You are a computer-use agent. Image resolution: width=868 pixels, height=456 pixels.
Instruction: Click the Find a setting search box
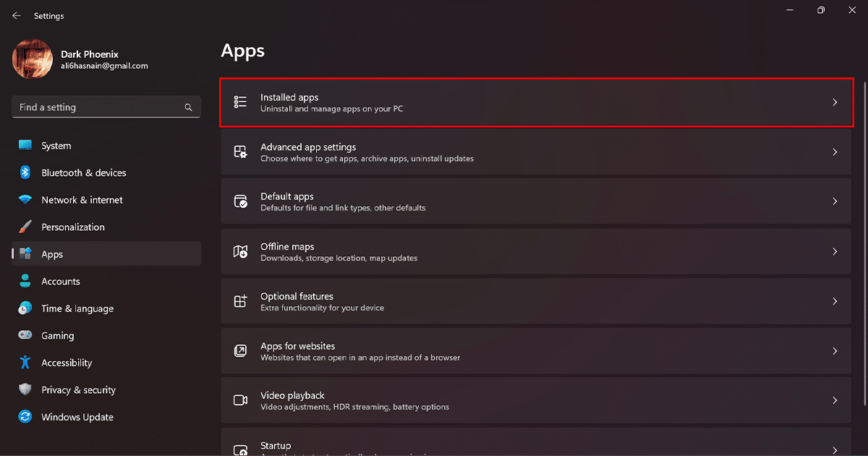coord(98,107)
